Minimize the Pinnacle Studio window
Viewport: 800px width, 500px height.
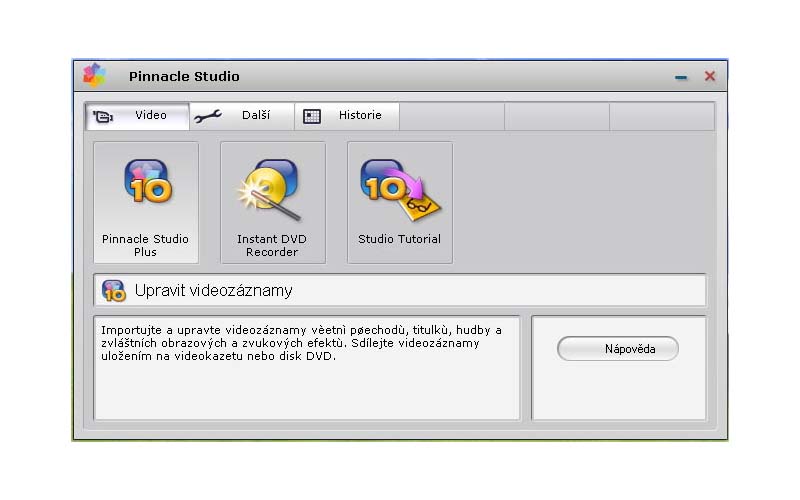(681, 77)
